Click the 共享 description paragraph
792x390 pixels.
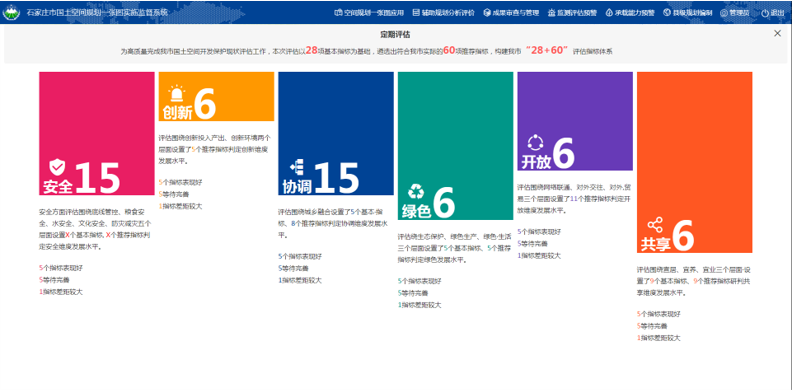pos(694,281)
